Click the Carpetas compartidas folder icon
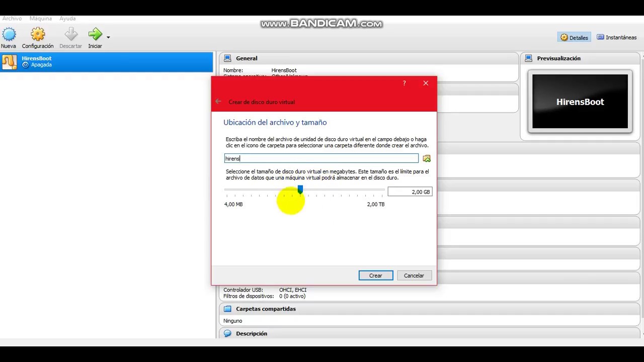The width and height of the screenshot is (644, 362). (227, 309)
